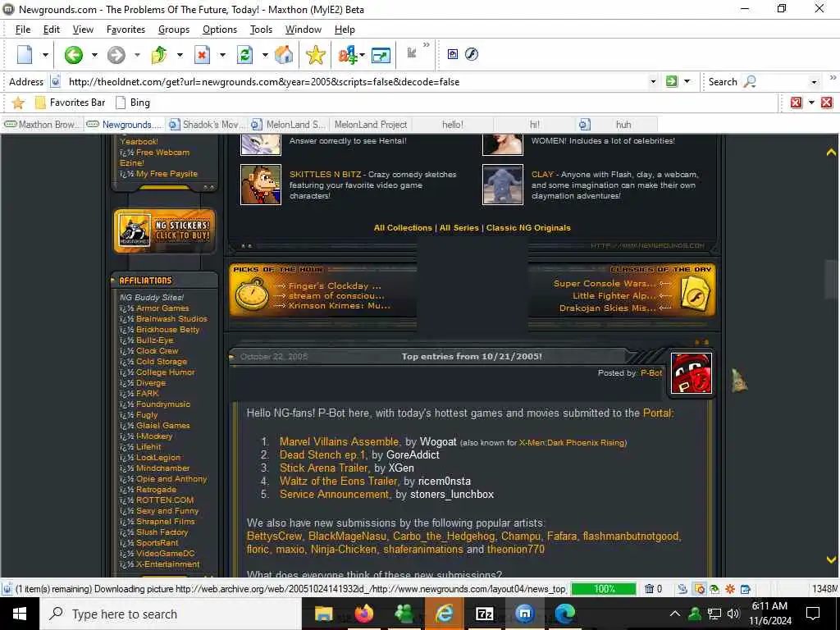Open the Favorites menu
840x630 pixels.
coord(126,30)
